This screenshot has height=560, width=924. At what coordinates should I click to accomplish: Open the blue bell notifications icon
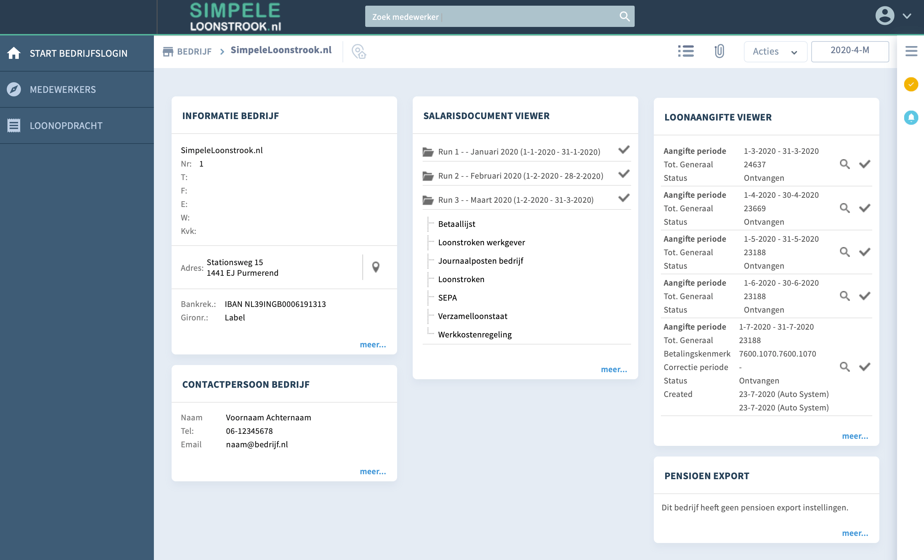(911, 118)
